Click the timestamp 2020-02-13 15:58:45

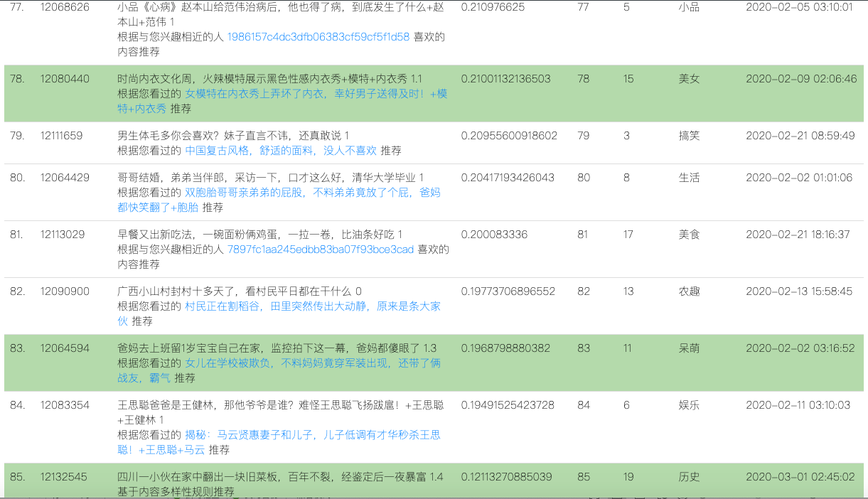point(799,291)
